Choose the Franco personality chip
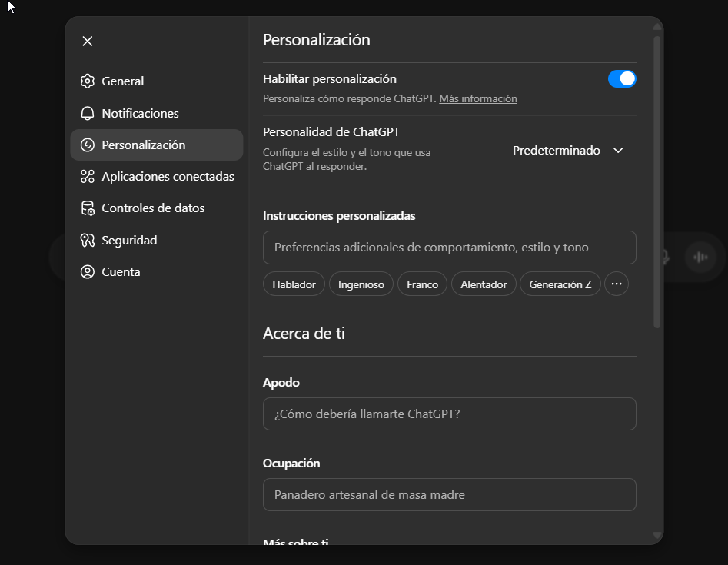This screenshot has height=565, width=728. click(x=422, y=284)
